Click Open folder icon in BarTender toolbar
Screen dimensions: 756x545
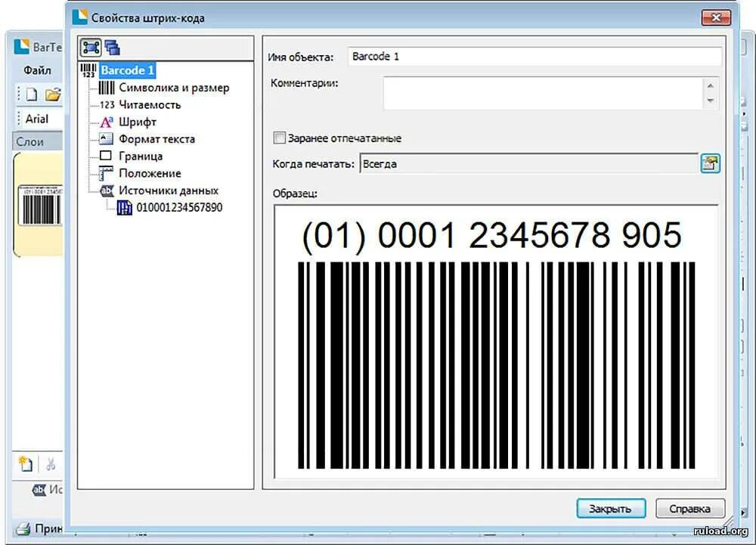tap(52, 94)
